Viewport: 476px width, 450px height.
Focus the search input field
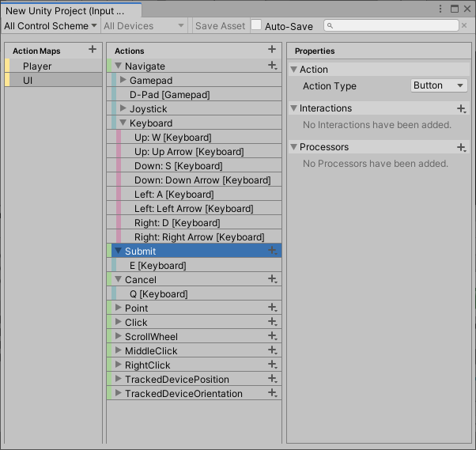(391, 25)
